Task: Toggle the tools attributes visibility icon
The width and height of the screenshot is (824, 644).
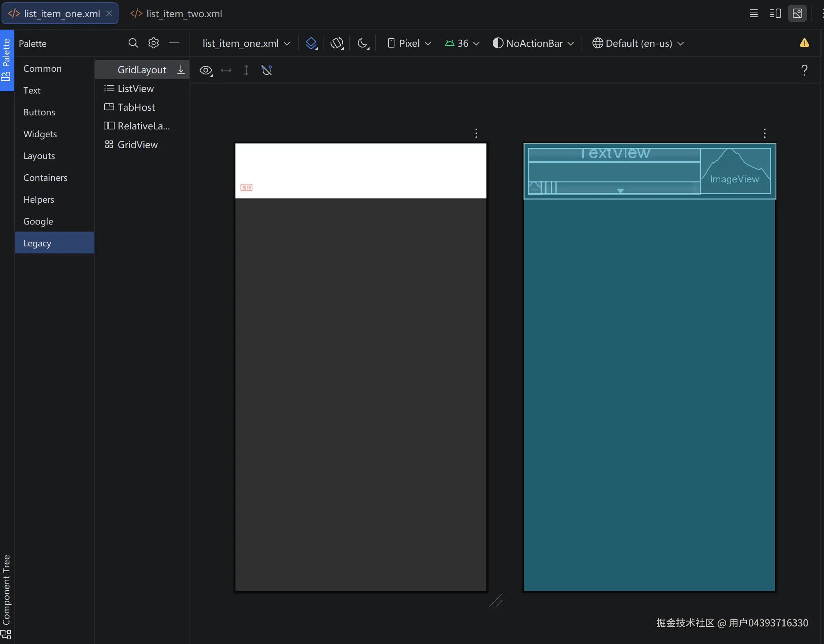Action: (x=267, y=70)
